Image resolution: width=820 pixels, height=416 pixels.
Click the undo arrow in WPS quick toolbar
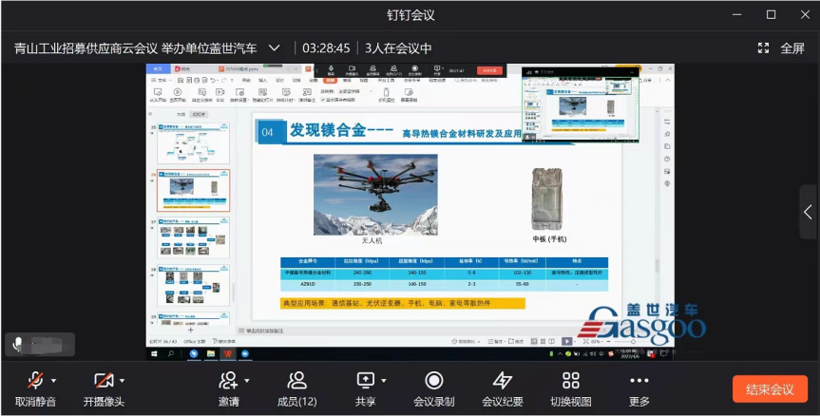(x=212, y=81)
